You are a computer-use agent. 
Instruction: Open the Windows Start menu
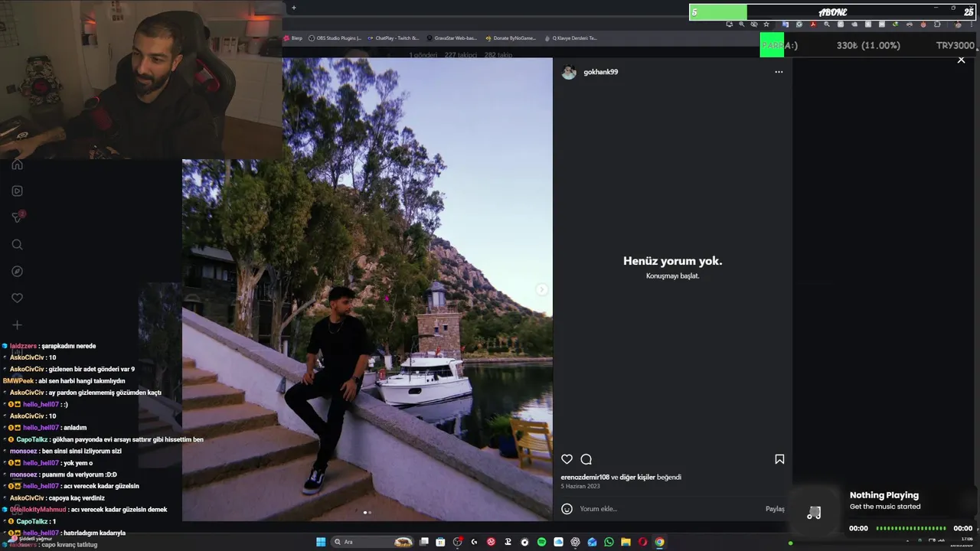321,542
